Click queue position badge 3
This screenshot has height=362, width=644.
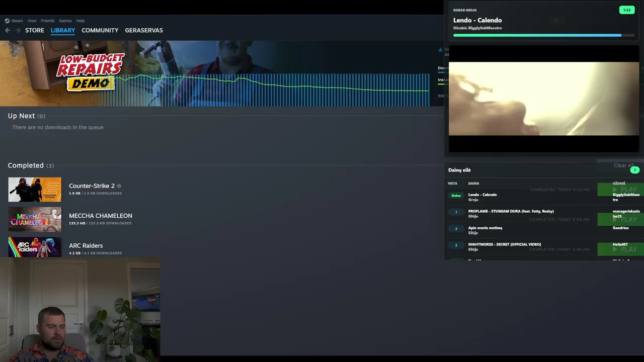pyautogui.click(x=456, y=245)
